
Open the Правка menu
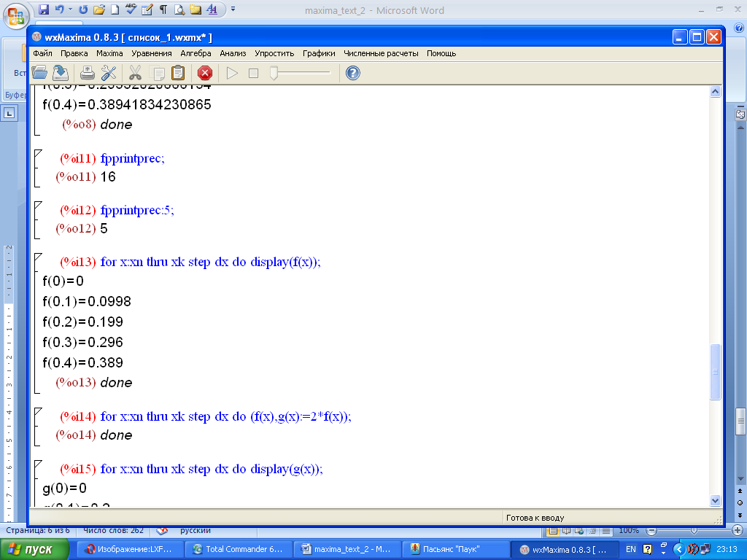[74, 53]
